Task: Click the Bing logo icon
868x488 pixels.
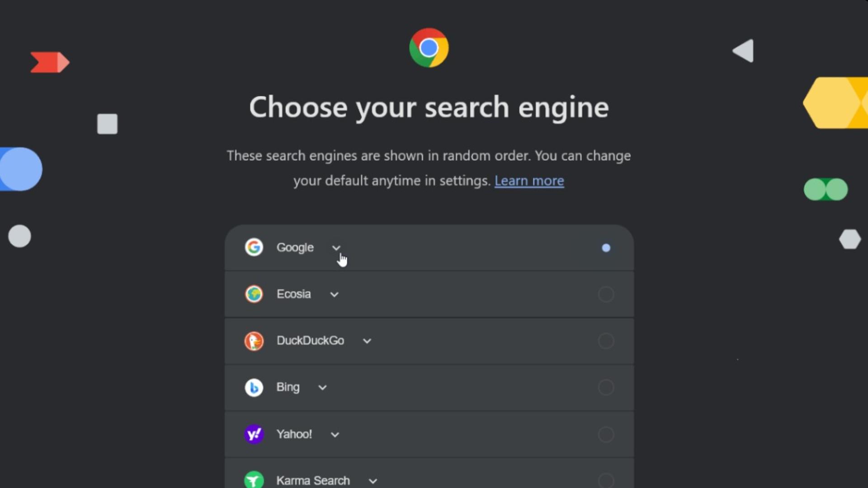Action: tap(254, 387)
